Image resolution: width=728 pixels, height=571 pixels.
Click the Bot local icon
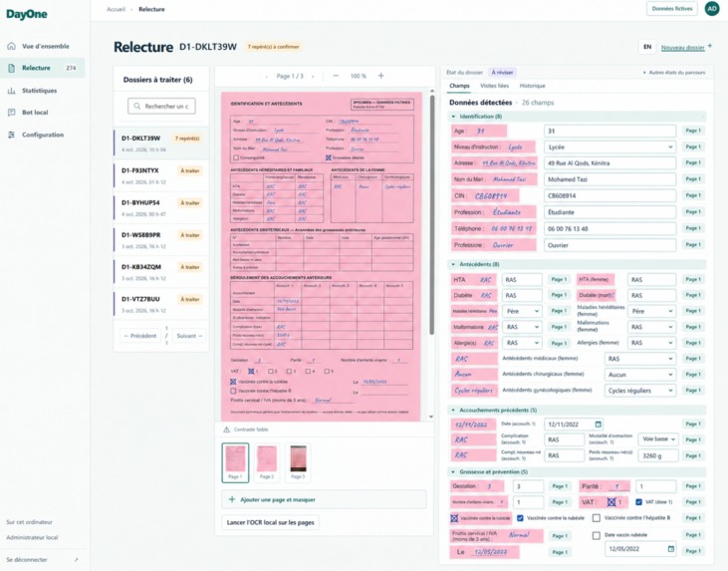pos(12,112)
